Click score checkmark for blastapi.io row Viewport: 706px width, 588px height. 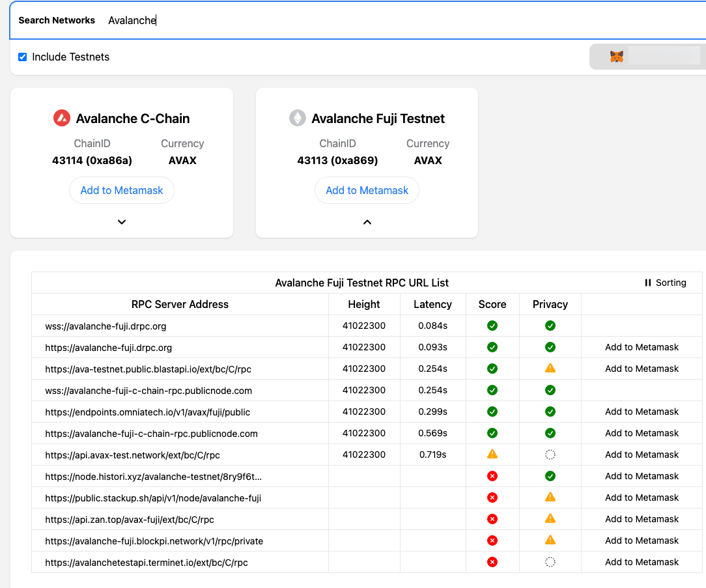tap(492, 369)
